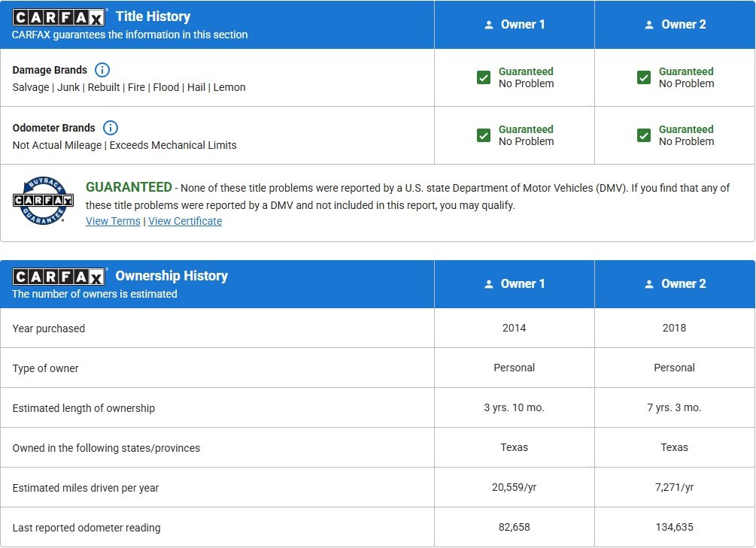Click the Damage Brands info icon
Image resolution: width=756 pixels, height=548 pixels.
(102, 70)
